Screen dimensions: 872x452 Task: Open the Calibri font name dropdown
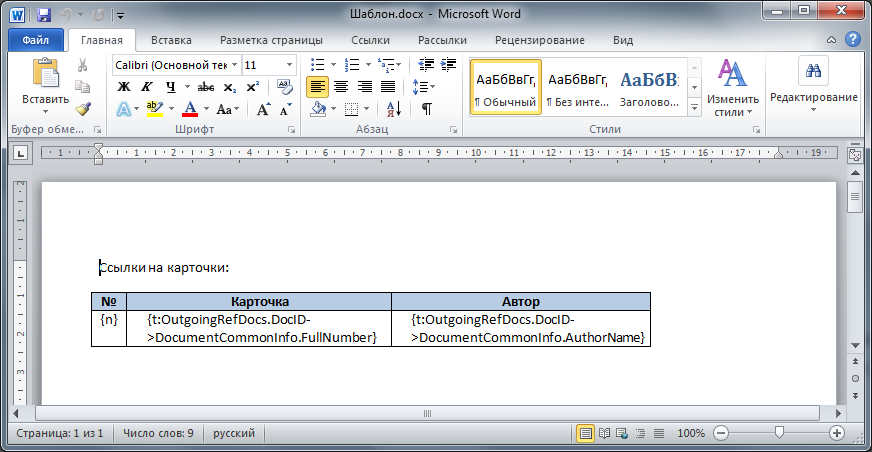tap(233, 64)
